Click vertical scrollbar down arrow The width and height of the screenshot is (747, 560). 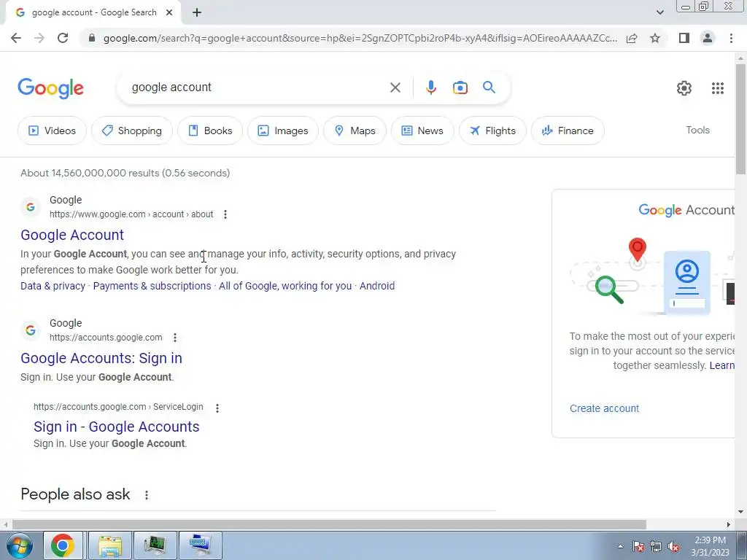click(x=740, y=512)
